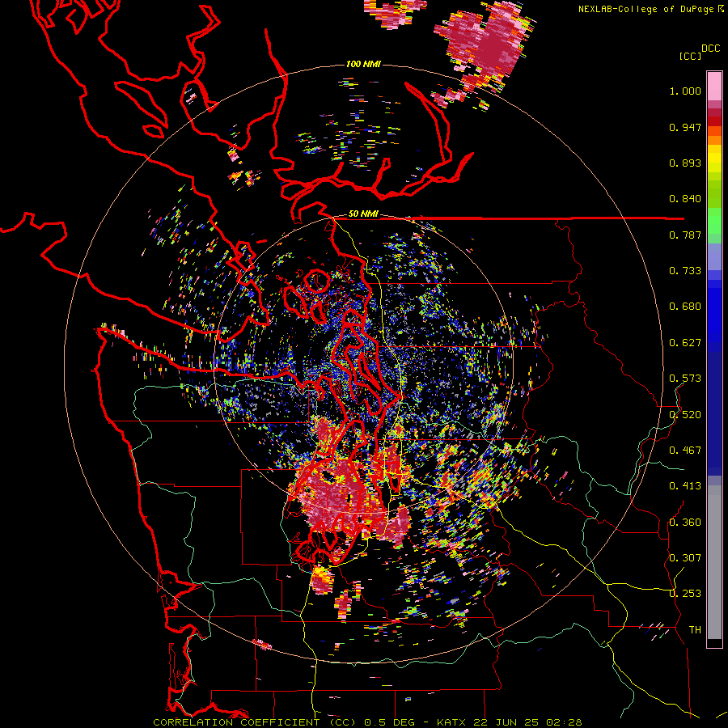Click the 1.000 color scale value
Screen dimensions: 728x728
pyautogui.click(x=685, y=91)
